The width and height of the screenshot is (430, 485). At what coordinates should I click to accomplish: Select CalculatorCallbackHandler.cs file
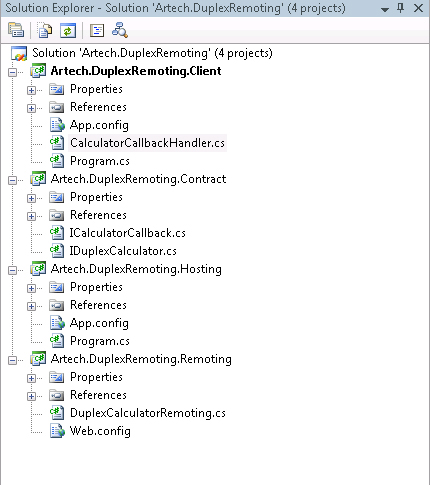tap(147, 143)
